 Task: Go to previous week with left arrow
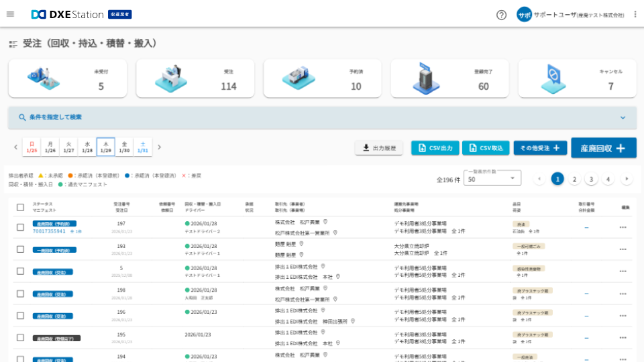tap(16, 147)
